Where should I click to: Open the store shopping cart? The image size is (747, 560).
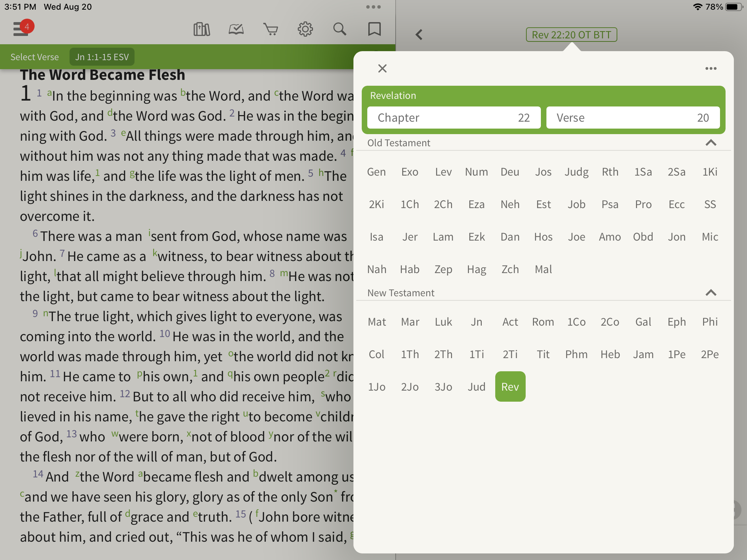point(270,29)
